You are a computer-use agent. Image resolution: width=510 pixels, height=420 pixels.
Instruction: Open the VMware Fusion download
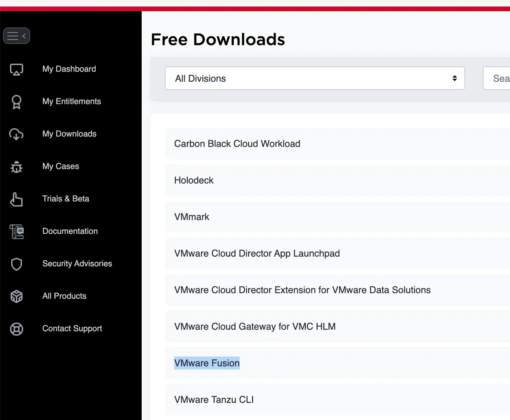point(337,363)
